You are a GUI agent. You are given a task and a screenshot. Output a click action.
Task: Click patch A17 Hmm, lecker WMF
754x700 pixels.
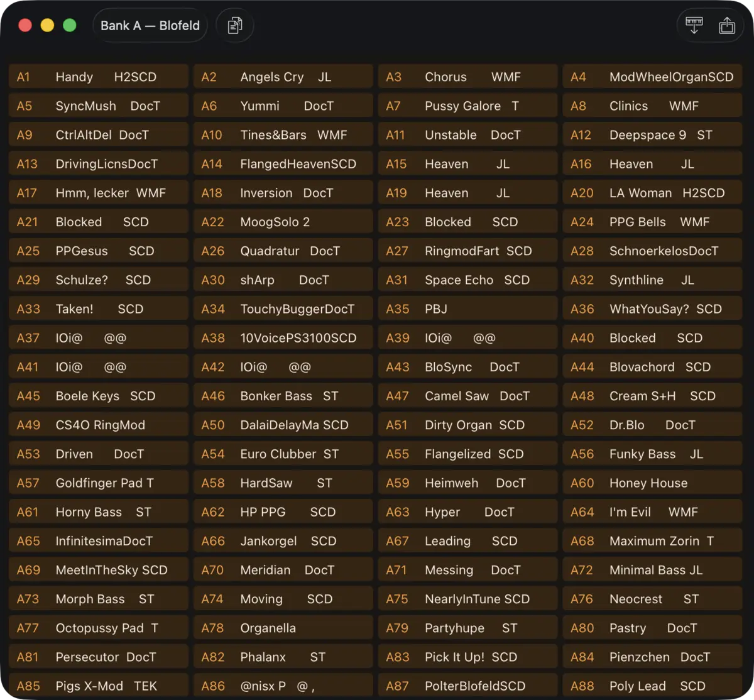[99, 193]
